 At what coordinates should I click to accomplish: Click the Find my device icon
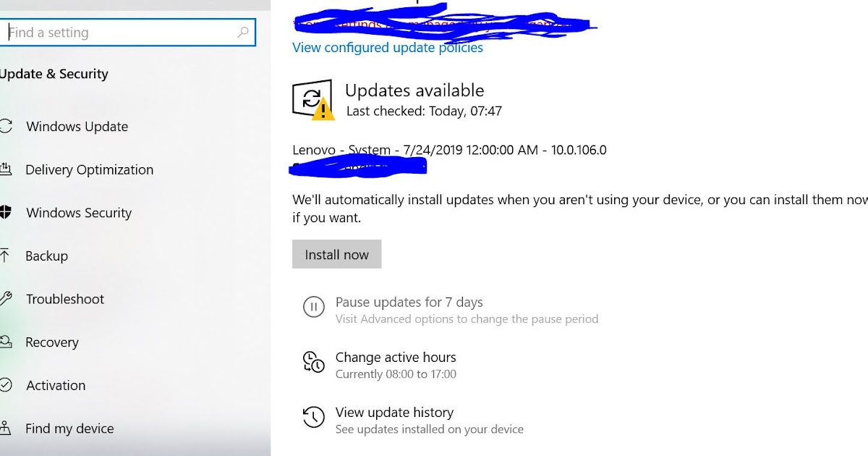5,428
